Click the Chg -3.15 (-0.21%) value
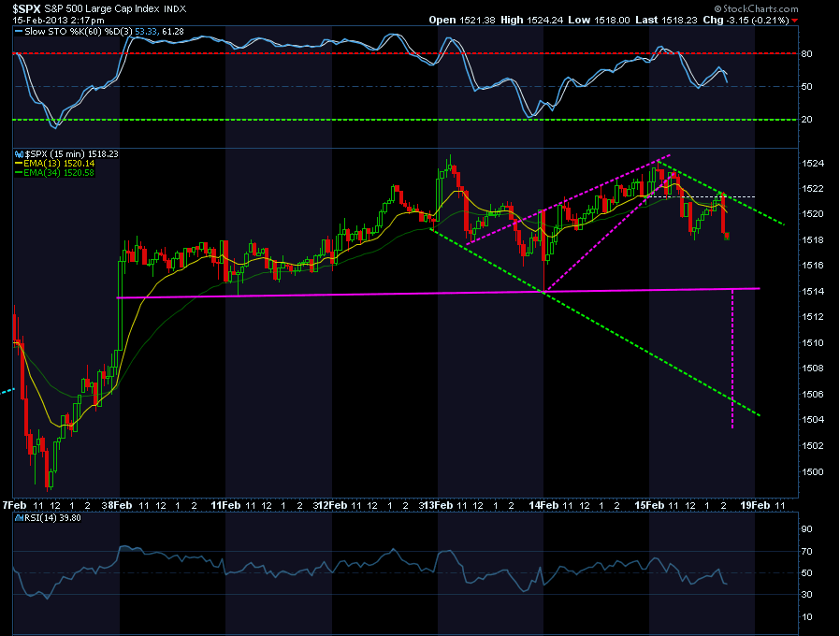This screenshot has width=840, height=636. coord(746,20)
